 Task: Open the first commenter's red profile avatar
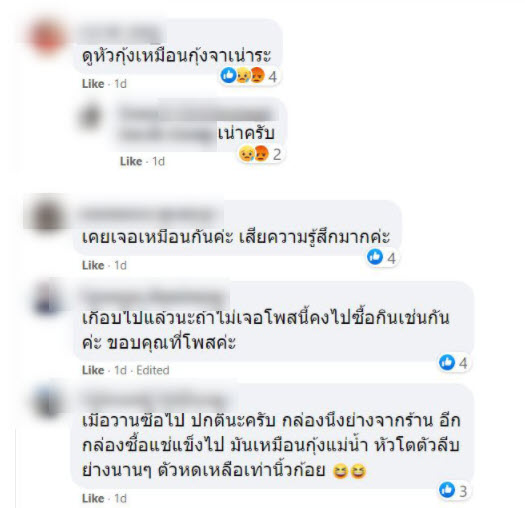[47, 37]
